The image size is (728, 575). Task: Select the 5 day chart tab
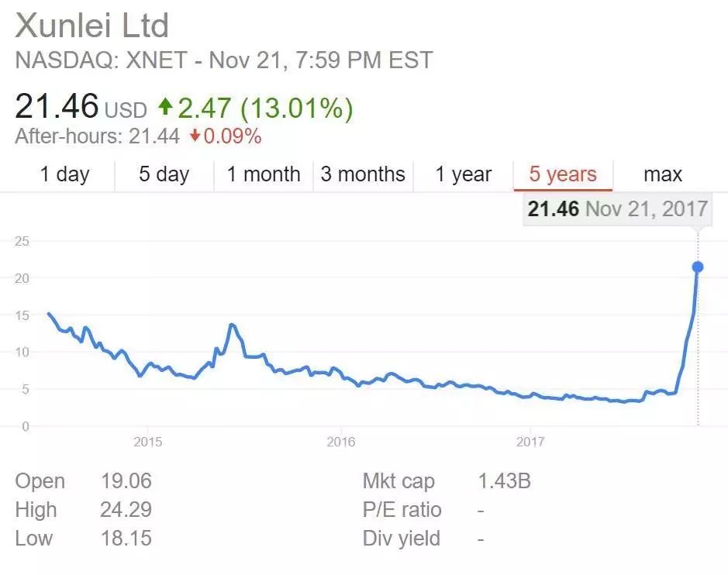click(x=164, y=174)
